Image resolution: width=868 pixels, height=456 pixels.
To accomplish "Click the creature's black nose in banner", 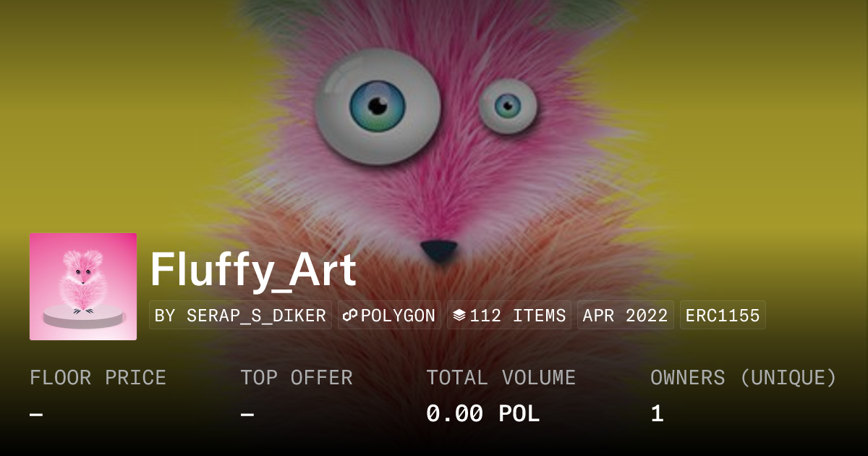I will pyautogui.click(x=439, y=250).
